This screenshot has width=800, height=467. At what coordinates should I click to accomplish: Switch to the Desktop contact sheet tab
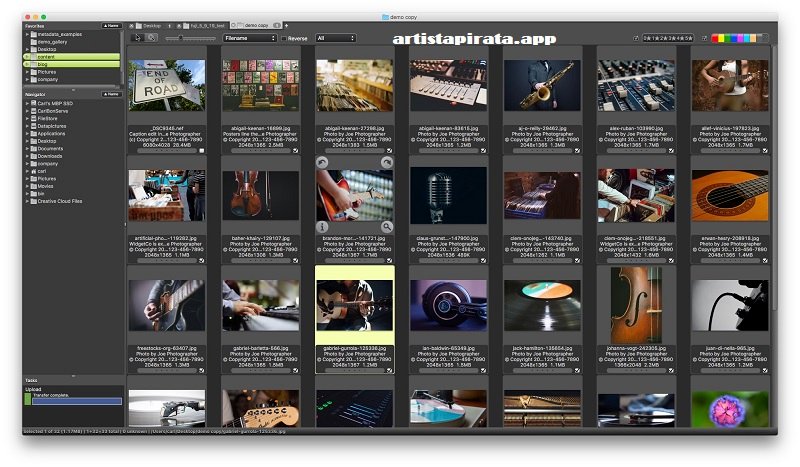click(x=151, y=26)
